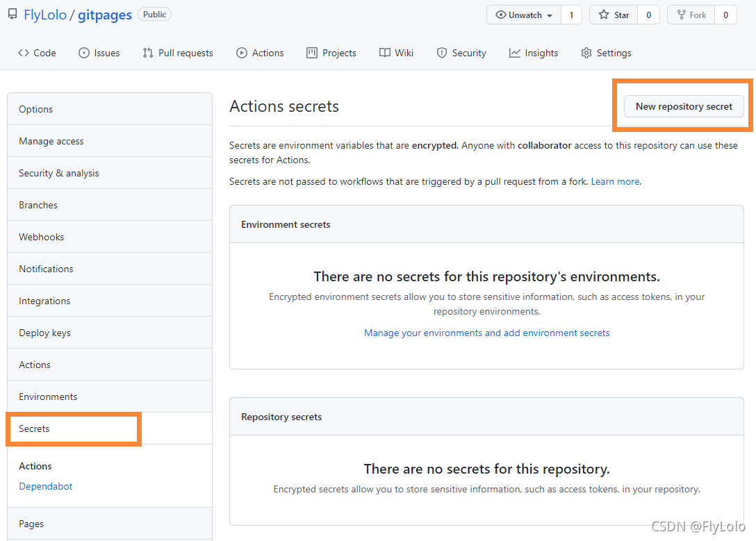Select Actions under Secrets submenu
Viewport: 756px width, 541px height.
[x=35, y=466]
